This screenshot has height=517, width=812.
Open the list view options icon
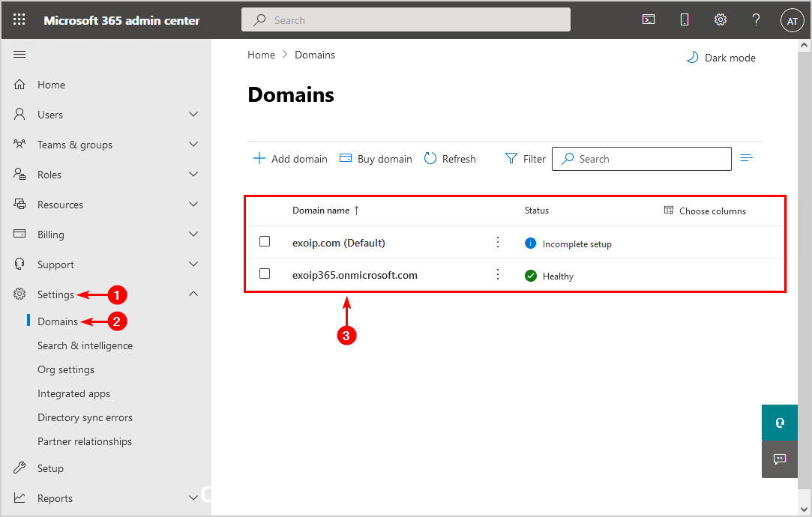(746, 158)
